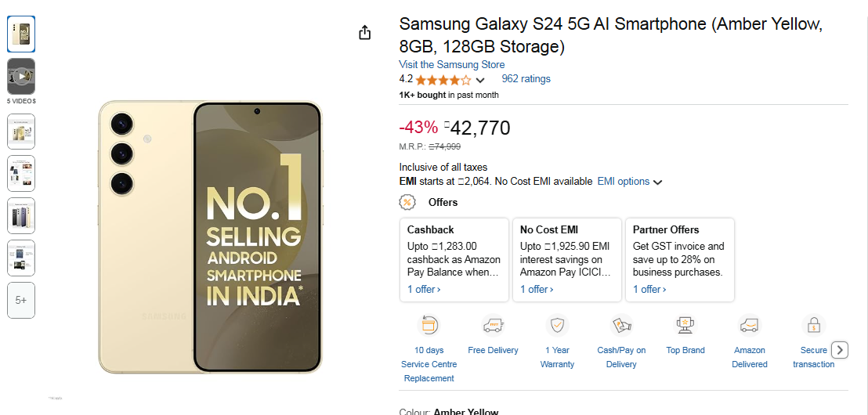
Task: Play the product videos thumbnail
Action: [x=21, y=76]
